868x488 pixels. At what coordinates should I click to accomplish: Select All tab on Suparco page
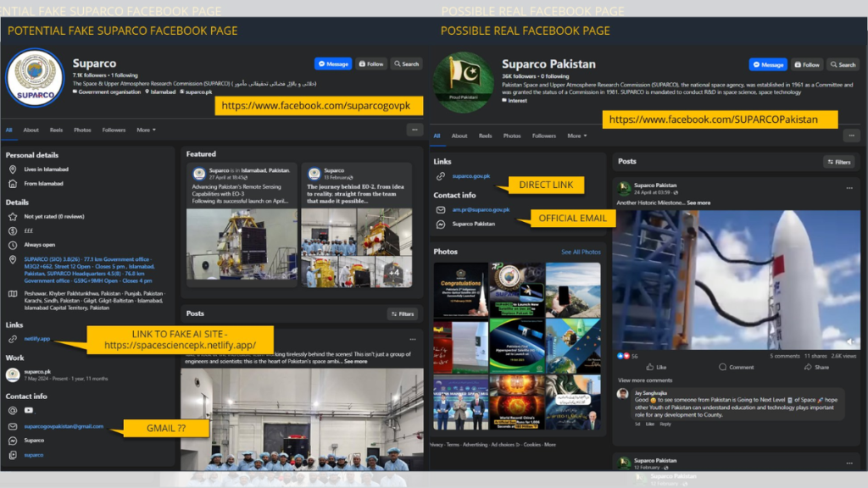pyautogui.click(x=8, y=130)
